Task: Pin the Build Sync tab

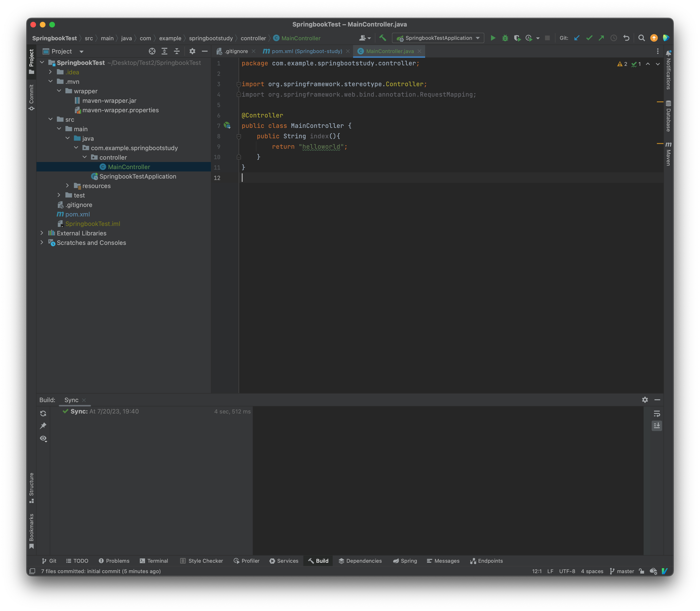Action: click(43, 426)
